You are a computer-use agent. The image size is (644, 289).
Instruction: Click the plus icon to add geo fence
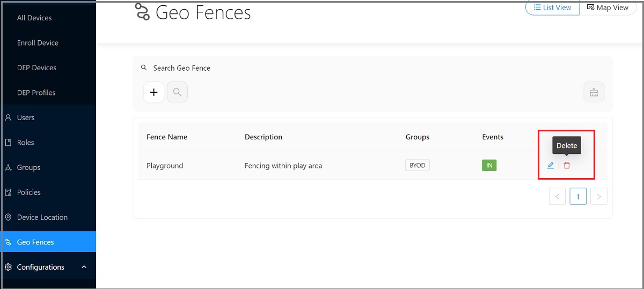(x=153, y=92)
